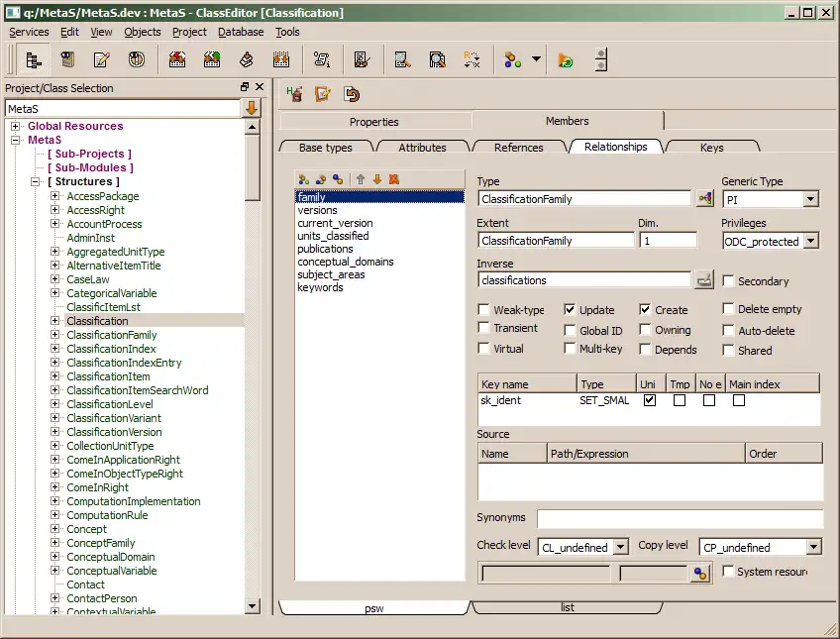Image resolution: width=840 pixels, height=639 pixels.
Task: Expand the Global Resources tree node
Action: [16, 126]
